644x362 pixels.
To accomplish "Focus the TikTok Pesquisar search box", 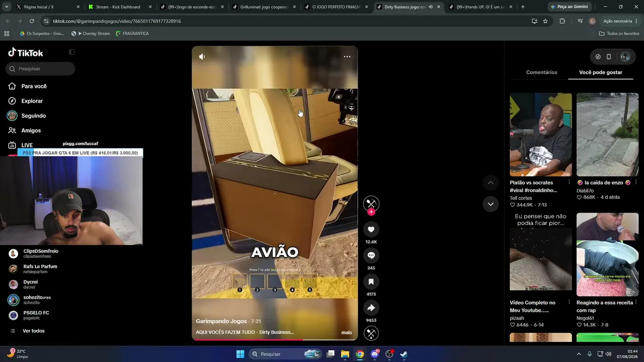I will [40, 69].
